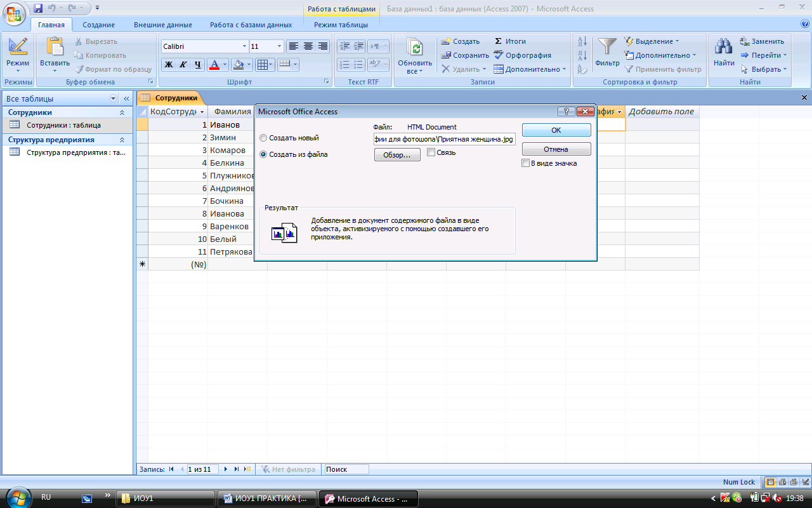This screenshot has width=812, height=508.
Task: Save via quick access toolbar disk icon
Action: click(x=38, y=8)
